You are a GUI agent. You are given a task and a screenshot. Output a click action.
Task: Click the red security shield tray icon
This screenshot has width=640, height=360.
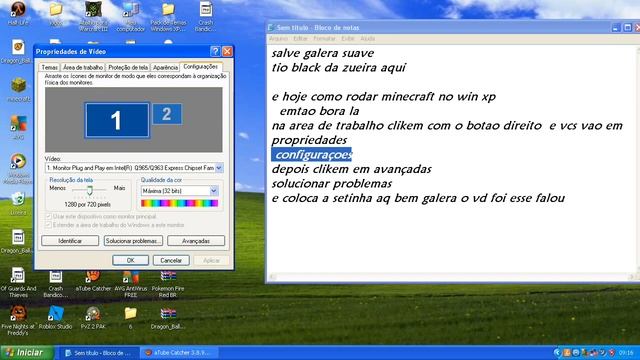click(611, 352)
